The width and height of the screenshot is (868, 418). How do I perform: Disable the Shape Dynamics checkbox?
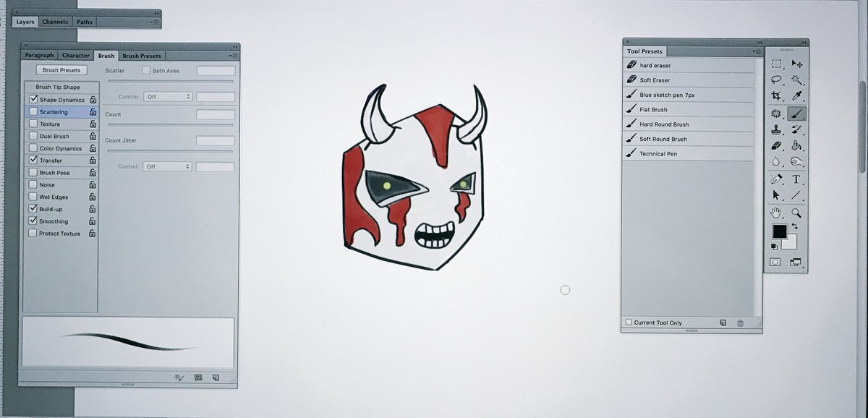point(33,99)
